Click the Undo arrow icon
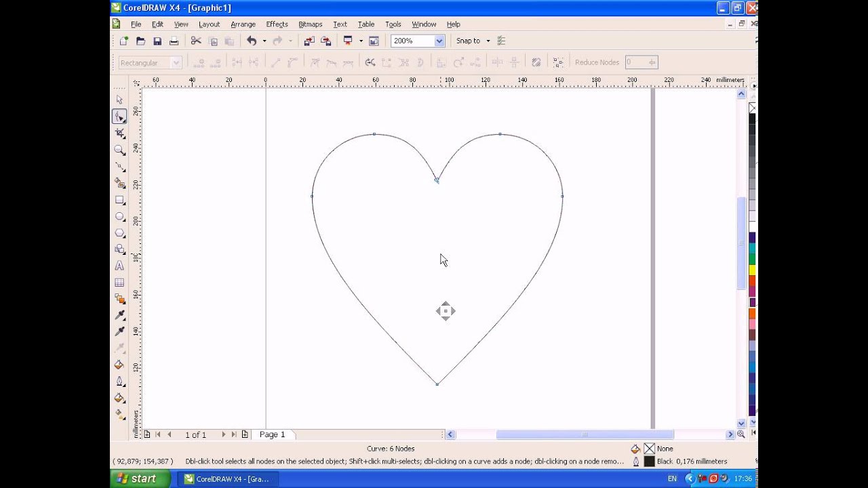This screenshot has height=488, width=868. click(x=252, y=41)
